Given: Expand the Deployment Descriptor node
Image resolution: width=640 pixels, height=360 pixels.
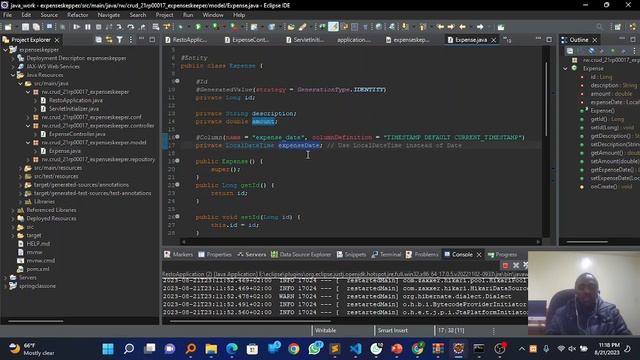Looking at the screenshot, I should (13, 58).
